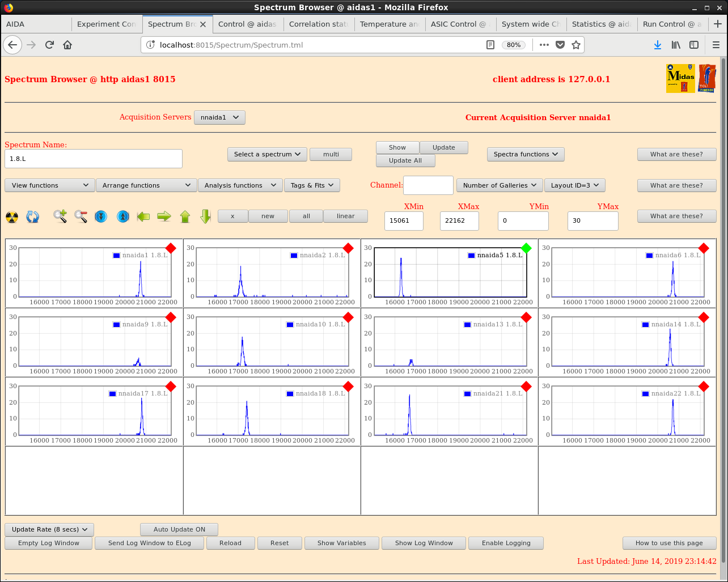Image resolution: width=728 pixels, height=582 pixels.
Task: Open the Select a spectrum dropdown
Action: (267, 154)
